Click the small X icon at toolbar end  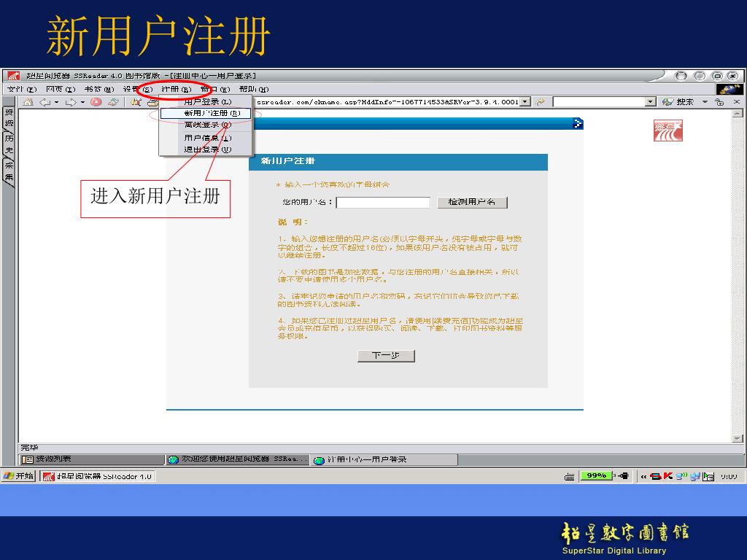coord(737,101)
